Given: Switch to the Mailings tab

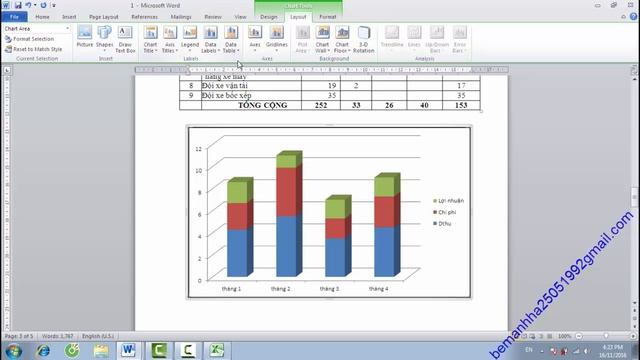Looking at the screenshot, I should click(x=181, y=17).
